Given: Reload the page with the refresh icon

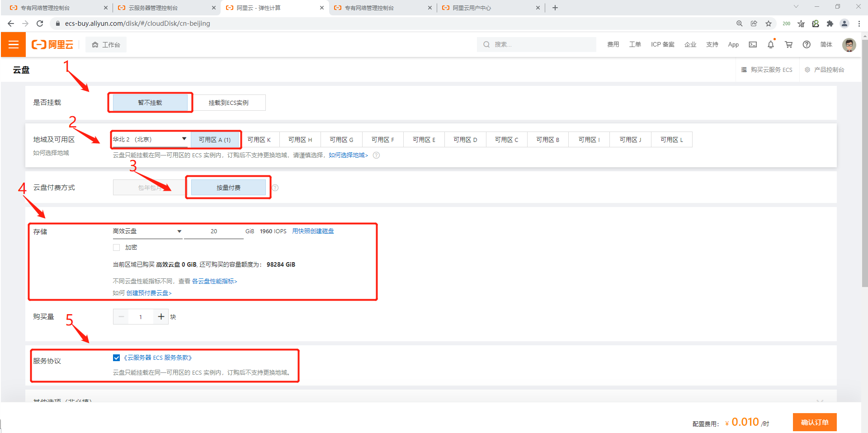Looking at the screenshot, I should [40, 24].
